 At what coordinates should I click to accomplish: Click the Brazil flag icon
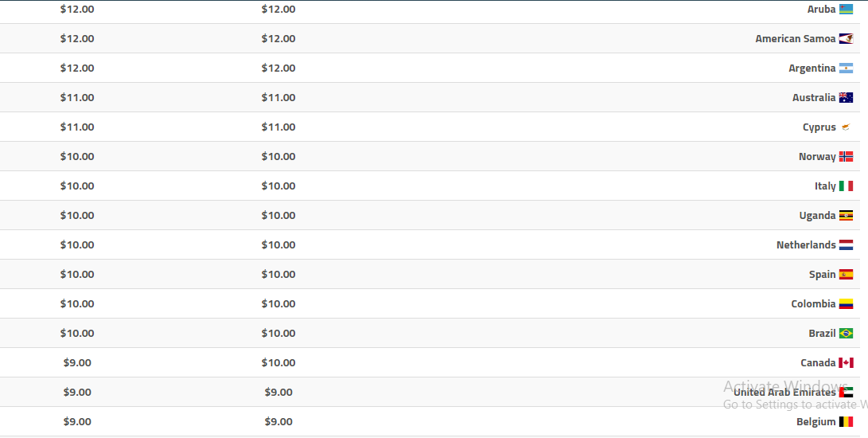(846, 334)
